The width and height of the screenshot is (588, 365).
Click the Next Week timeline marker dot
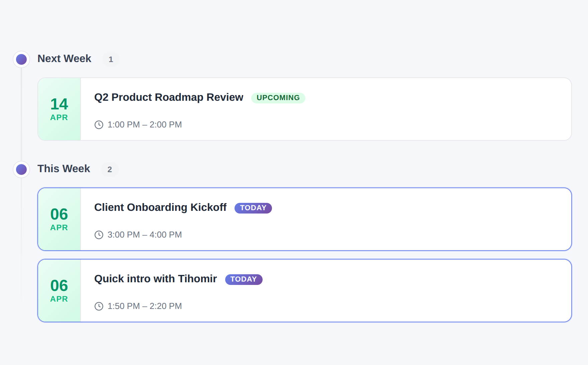[x=21, y=59]
